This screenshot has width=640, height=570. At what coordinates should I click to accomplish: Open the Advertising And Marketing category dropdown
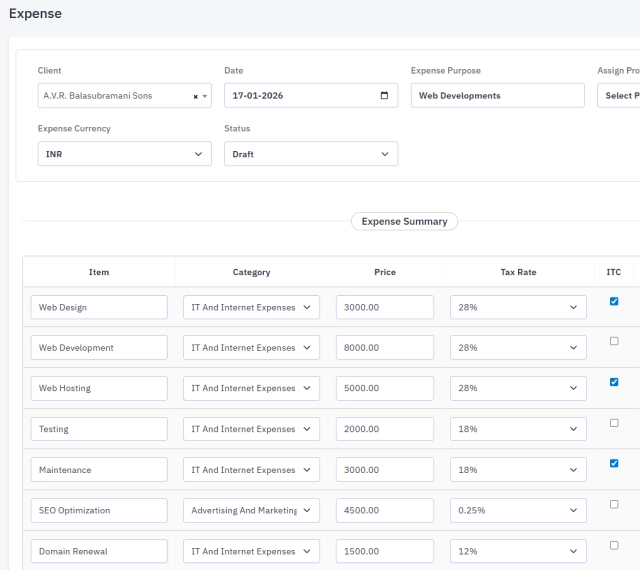pyautogui.click(x=251, y=510)
